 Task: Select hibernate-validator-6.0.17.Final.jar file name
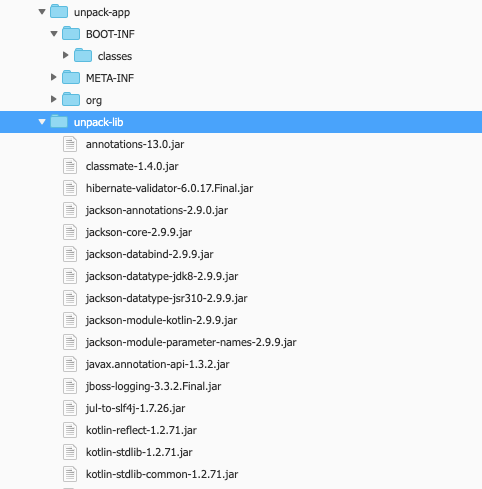tap(169, 188)
